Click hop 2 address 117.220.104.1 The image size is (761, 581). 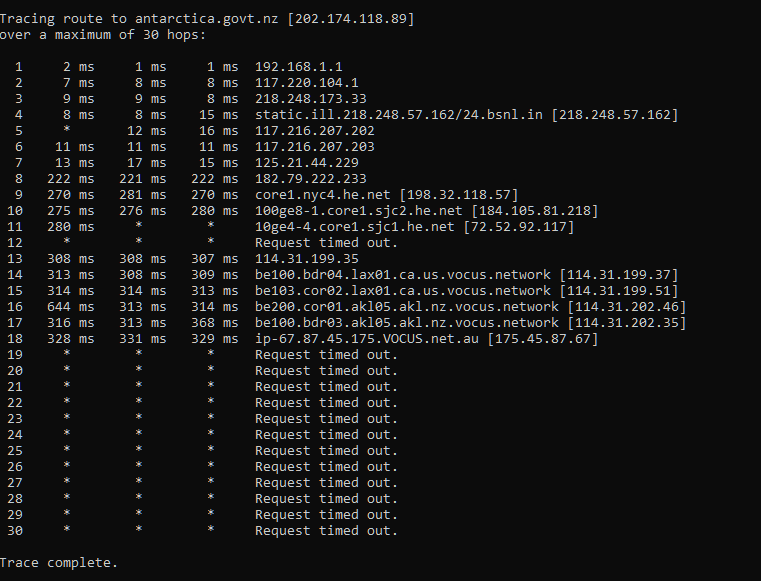click(307, 83)
